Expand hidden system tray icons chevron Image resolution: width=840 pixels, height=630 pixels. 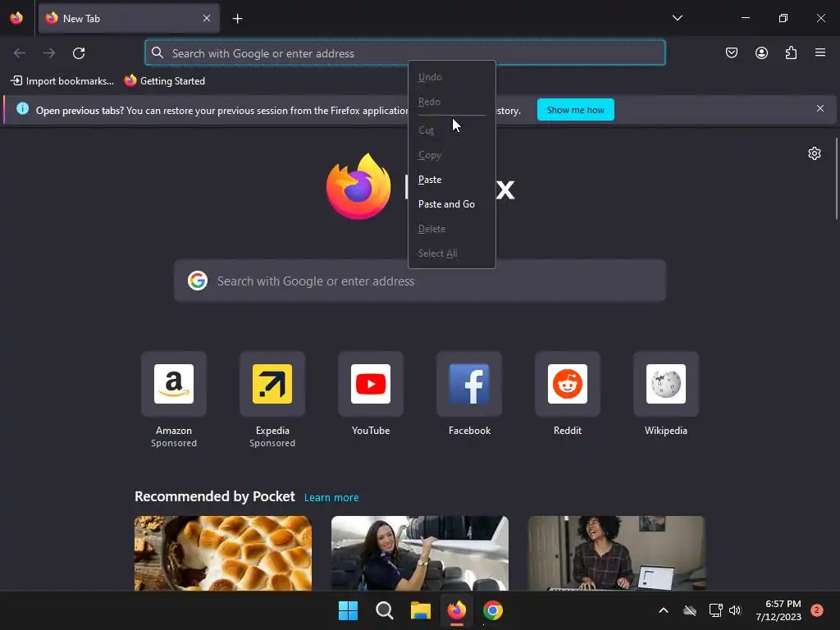(663, 610)
